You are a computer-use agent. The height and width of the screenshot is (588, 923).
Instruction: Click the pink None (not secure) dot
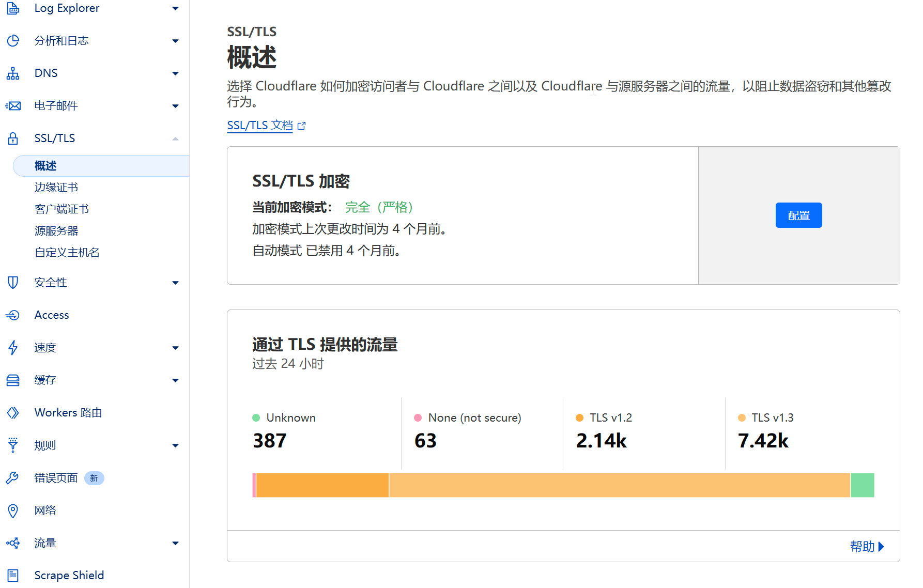point(418,418)
